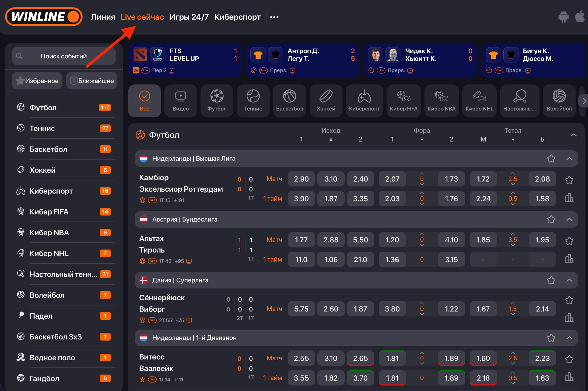This screenshot has width=588, height=391.
Task: Open Live сейчас in top navigation
Action: [142, 17]
